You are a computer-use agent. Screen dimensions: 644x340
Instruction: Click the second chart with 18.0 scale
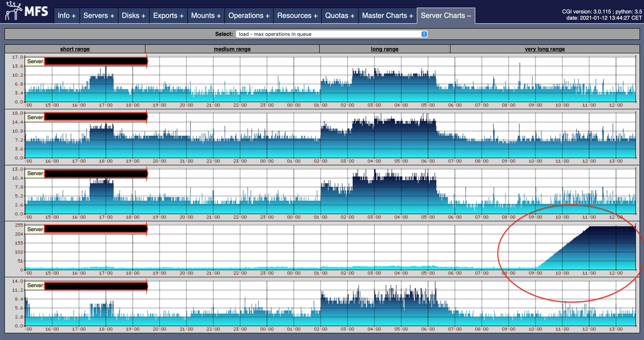(x=322, y=137)
